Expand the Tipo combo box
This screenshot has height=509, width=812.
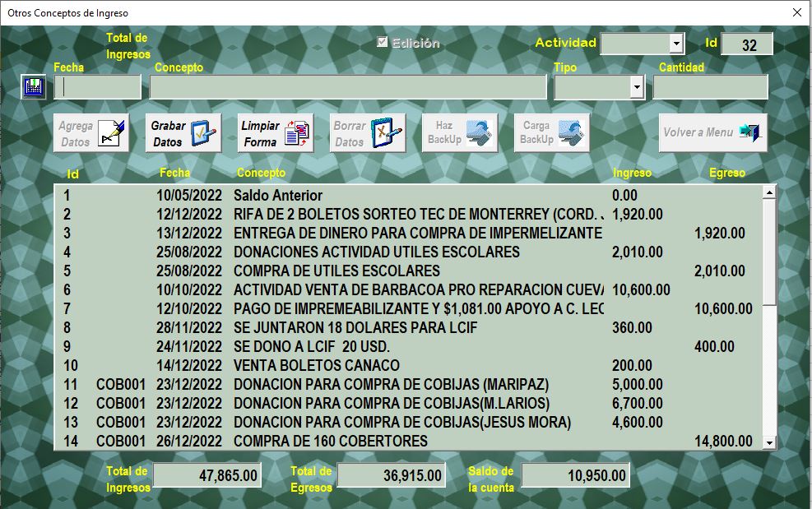click(x=636, y=87)
